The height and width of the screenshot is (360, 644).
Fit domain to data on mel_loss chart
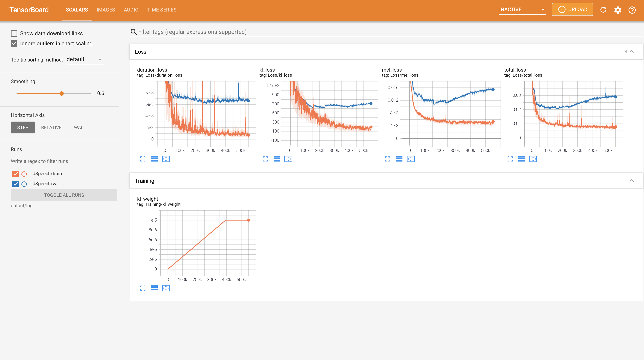tap(411, 159)
